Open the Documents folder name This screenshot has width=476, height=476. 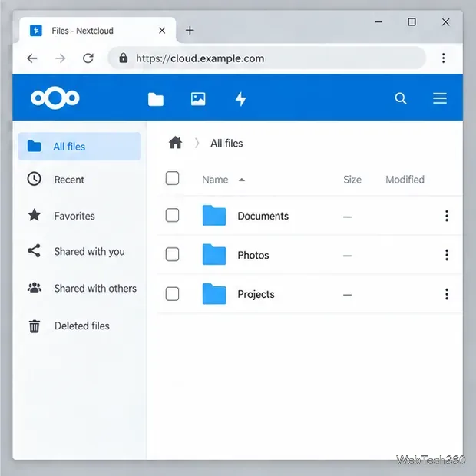[x=263, y=216]
